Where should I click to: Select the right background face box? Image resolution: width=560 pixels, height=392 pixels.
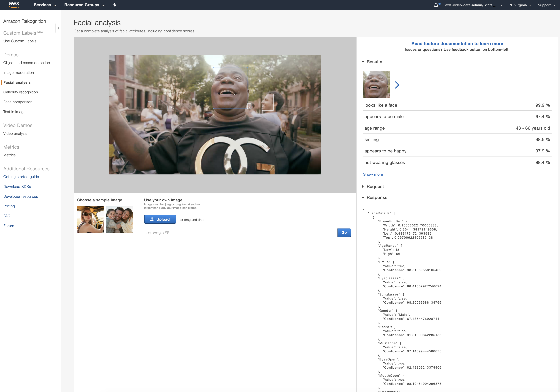[x=267, y=102]
